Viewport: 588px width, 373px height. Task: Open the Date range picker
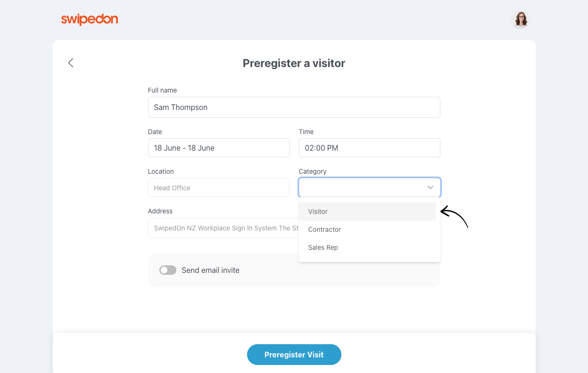218,148
